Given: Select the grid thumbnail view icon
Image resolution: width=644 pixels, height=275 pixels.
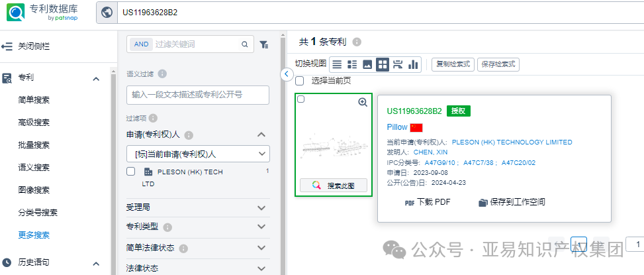Looking at the screenshot, I should point(383,64).
